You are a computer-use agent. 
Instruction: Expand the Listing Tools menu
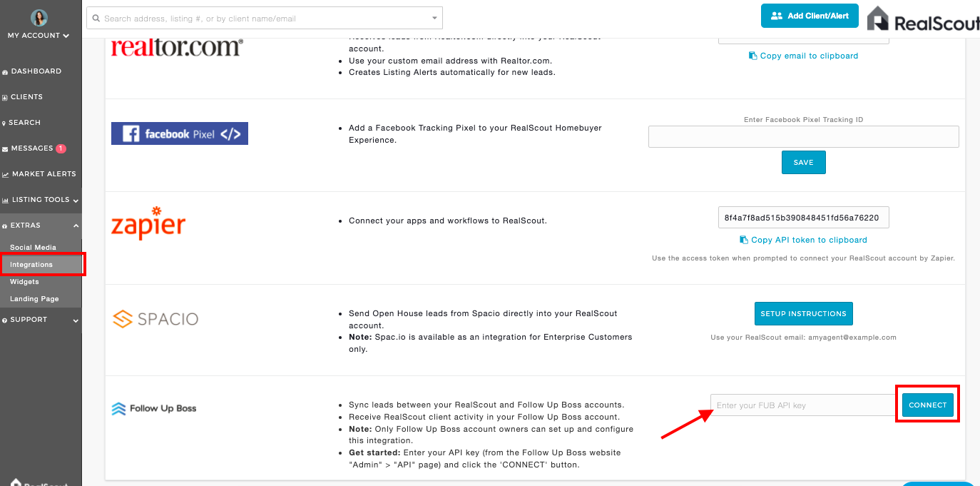[x=41, y=200]
